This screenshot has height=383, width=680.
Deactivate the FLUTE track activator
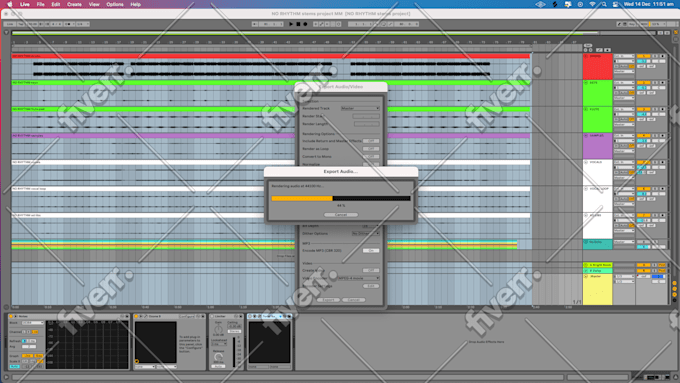(644, 109)
